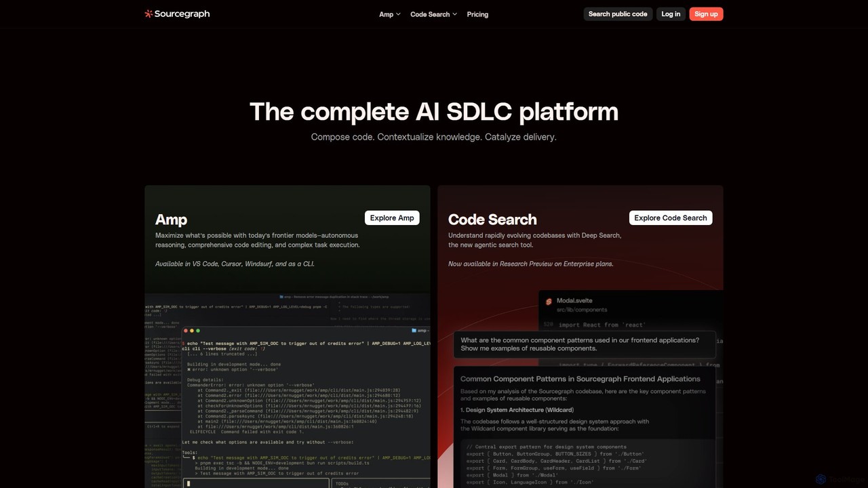Click 'Common Component Patterns in Sourcegraph' heading
The height and width of the screenshot is (488, 868).
[x=580, y=379]
